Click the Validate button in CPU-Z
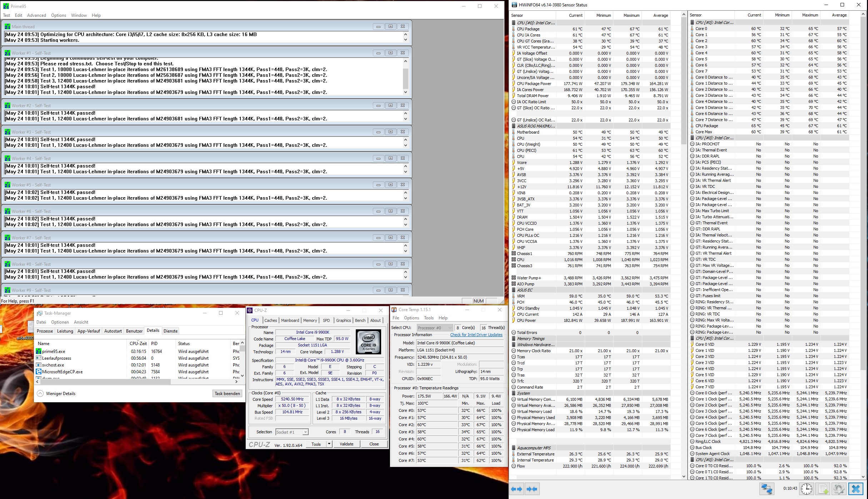The image size is (868, 499). [x=346, y=444]
